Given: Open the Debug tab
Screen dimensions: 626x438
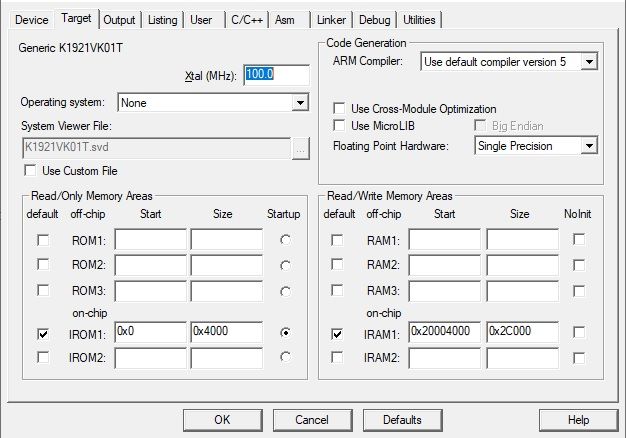Looking at the screenshot, I should 375,20.
